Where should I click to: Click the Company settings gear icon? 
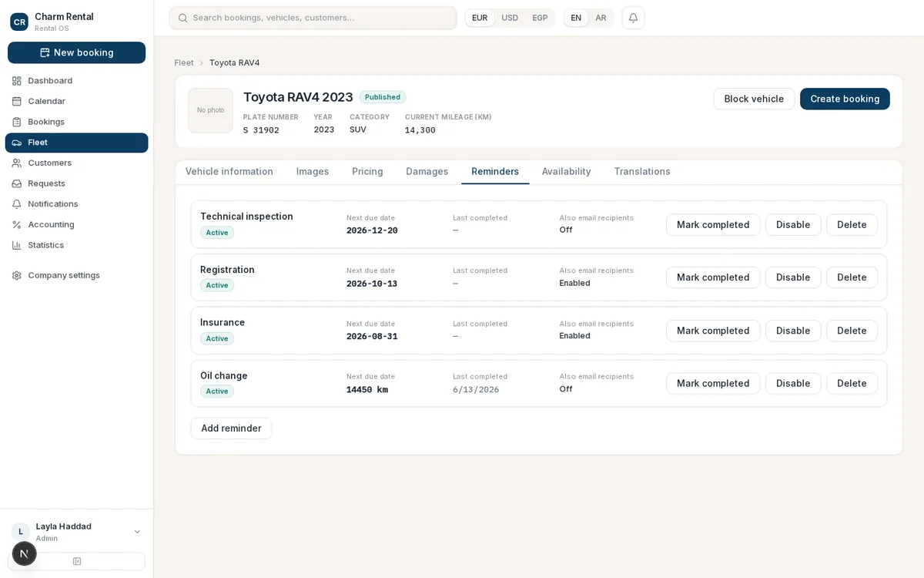tap(17, 275)
